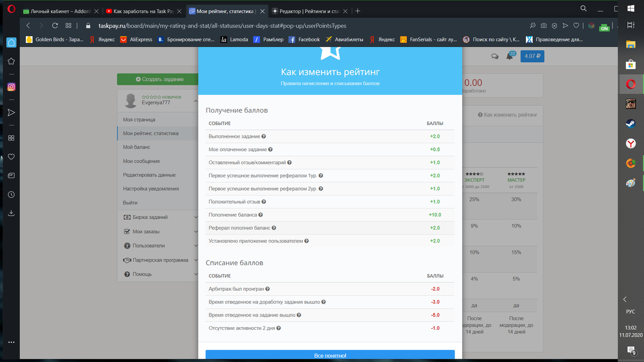Viewport: 644px width, 362px height.
Task: Open bookmarks star in Opera sidebar
Action: tap(11, 62)
